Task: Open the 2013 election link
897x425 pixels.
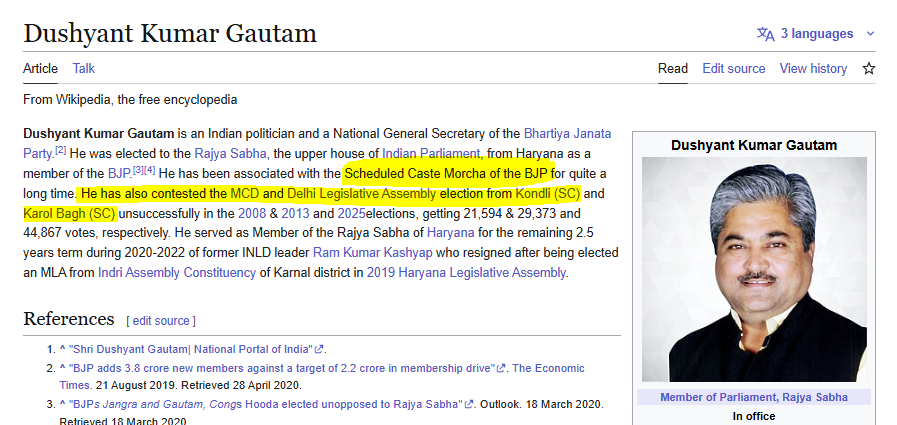Action: tap(295, 214)
